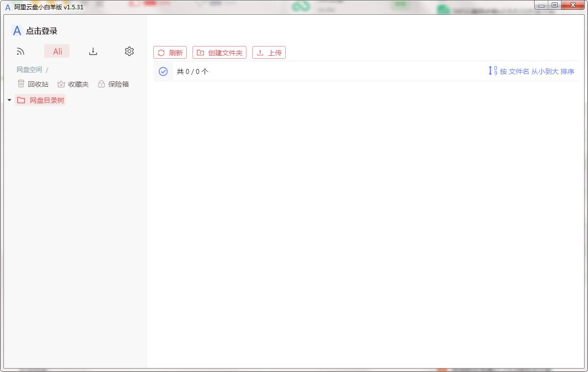588x372 pixels.
Task: Open the 收藏夹 favorites icon
Action: [61, 84]
